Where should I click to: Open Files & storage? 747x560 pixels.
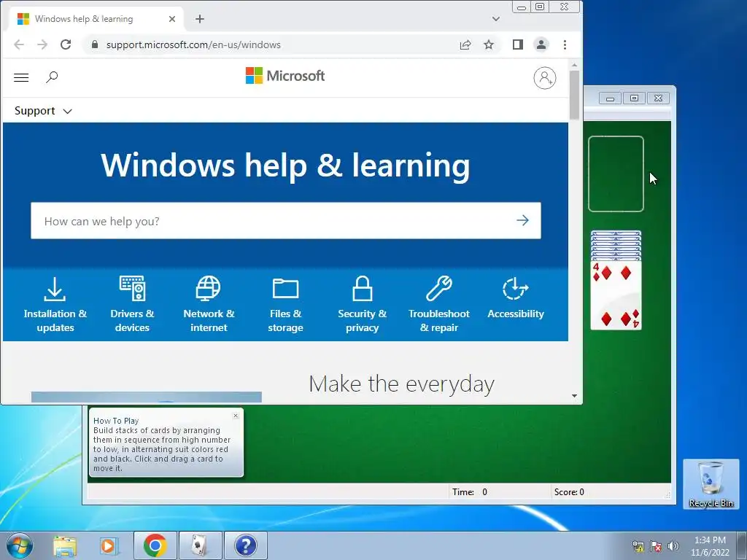pyautogui.click(x=285, y=305)
